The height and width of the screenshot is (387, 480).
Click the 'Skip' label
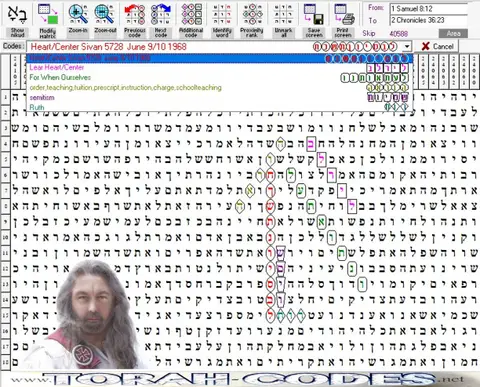(369, 33)
